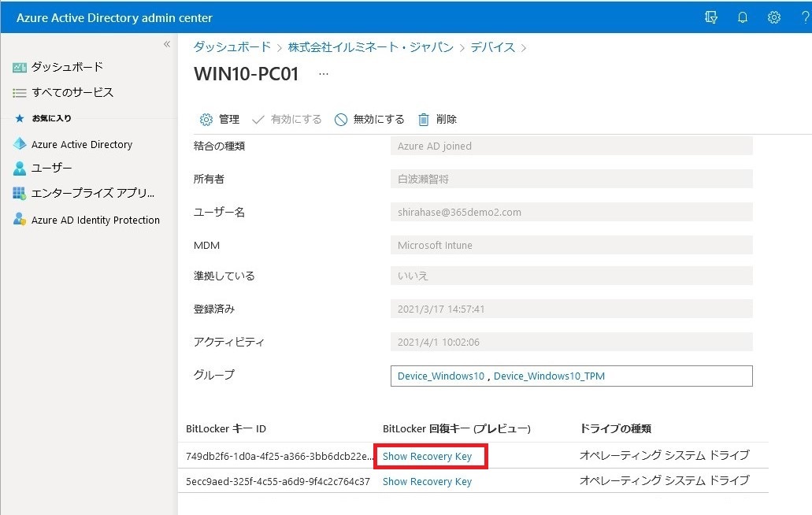The image size is (812, 515).
Task: Show Recovery Key for key ID 749db2f6
Action: [427, 457]
